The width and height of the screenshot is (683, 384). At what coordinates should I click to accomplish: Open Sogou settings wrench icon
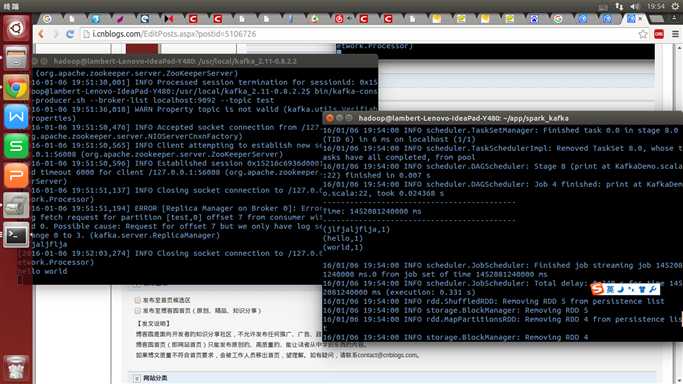point(653,289)
